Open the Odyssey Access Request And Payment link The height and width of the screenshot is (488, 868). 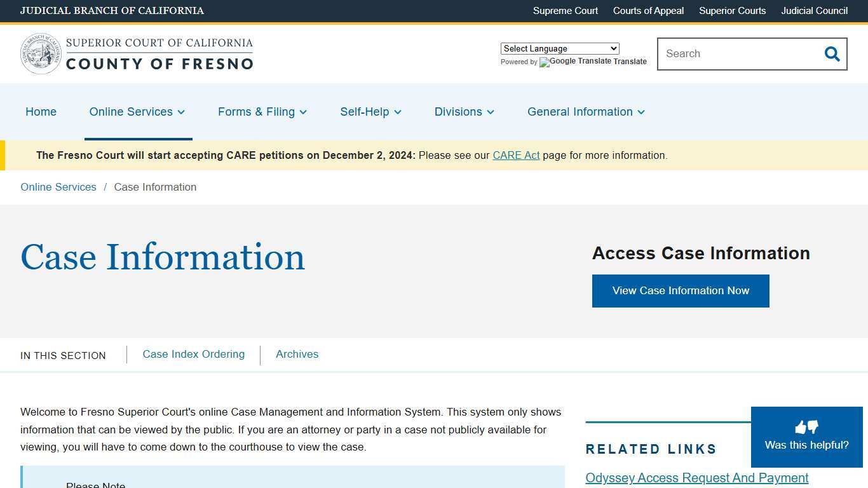tap(696, 478)
